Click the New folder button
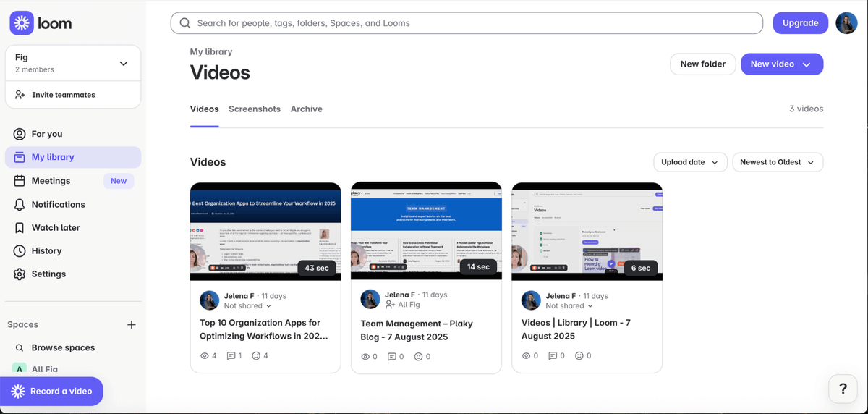This screenshot has width=868, height=414. pyautogui.click(x=702, y=64)
